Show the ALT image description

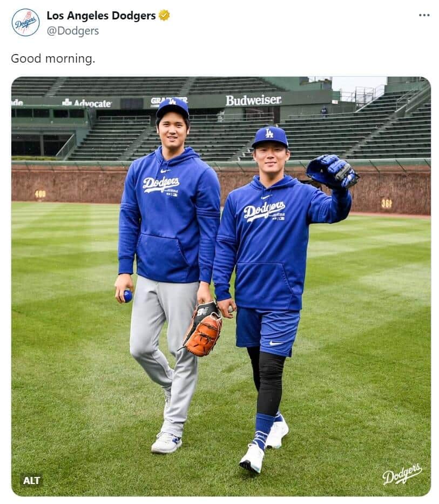pyautogui.click(x=31, y=480)
